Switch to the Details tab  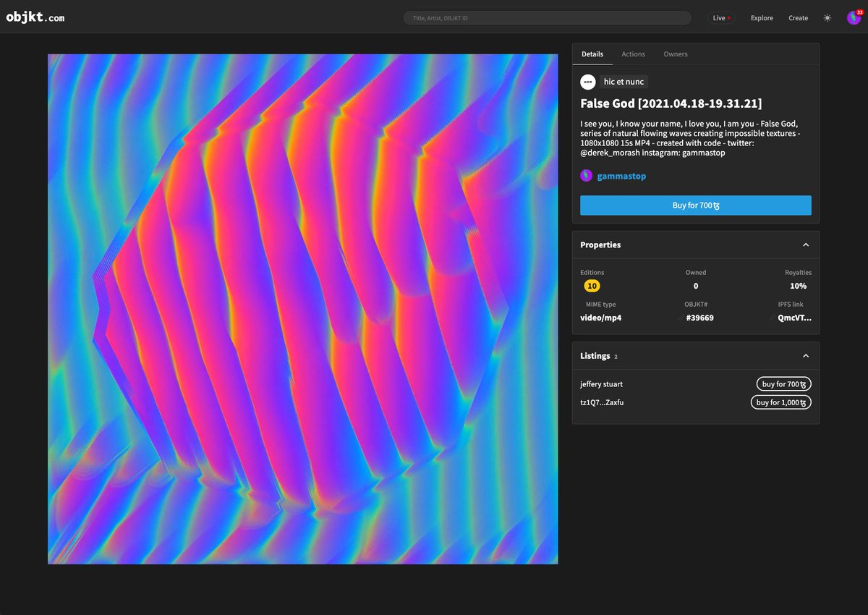point(592,54)
